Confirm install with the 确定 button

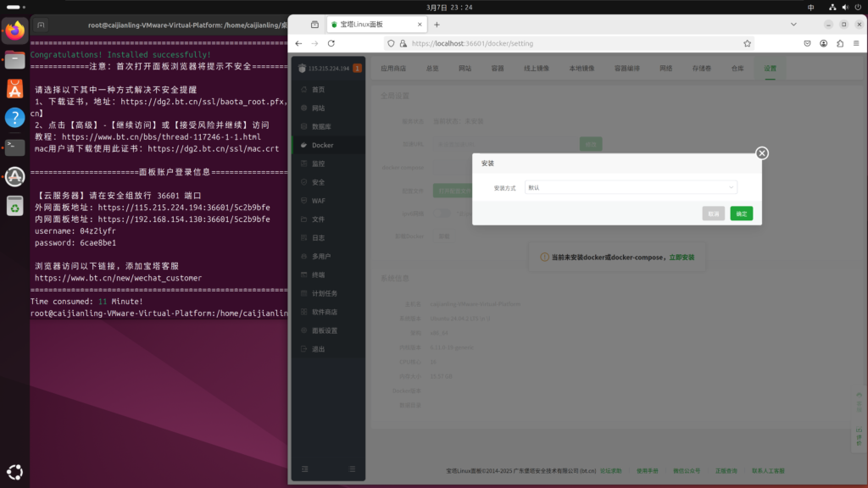point(741,213)
